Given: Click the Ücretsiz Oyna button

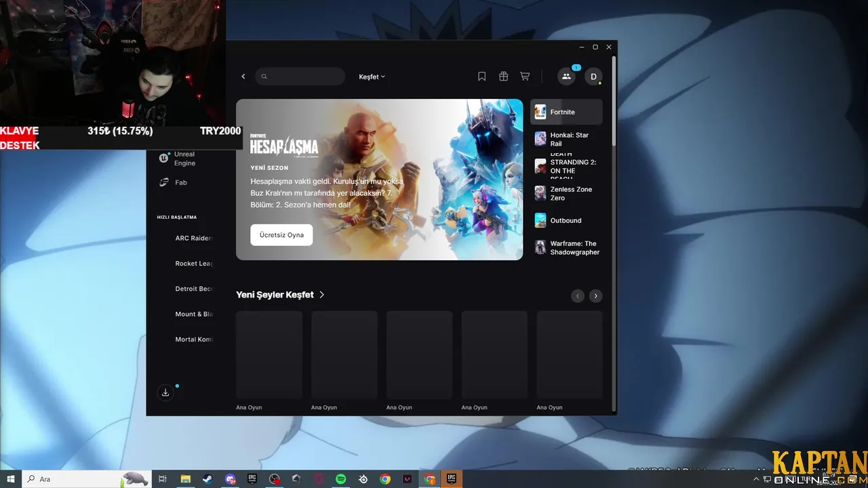Looking at the screenshot, I should tap(281, 235).
